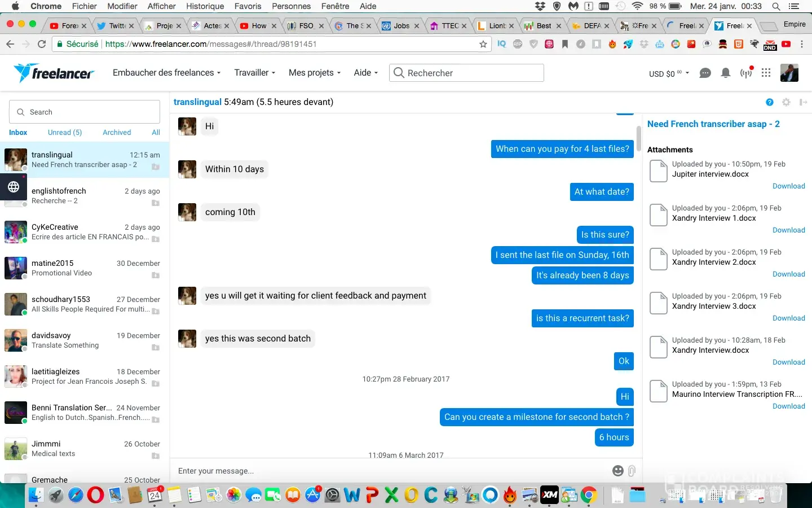Screen dimensions: 812x508
Task: Open translingual's profile link in chat header
Action: tap(197, 102)
